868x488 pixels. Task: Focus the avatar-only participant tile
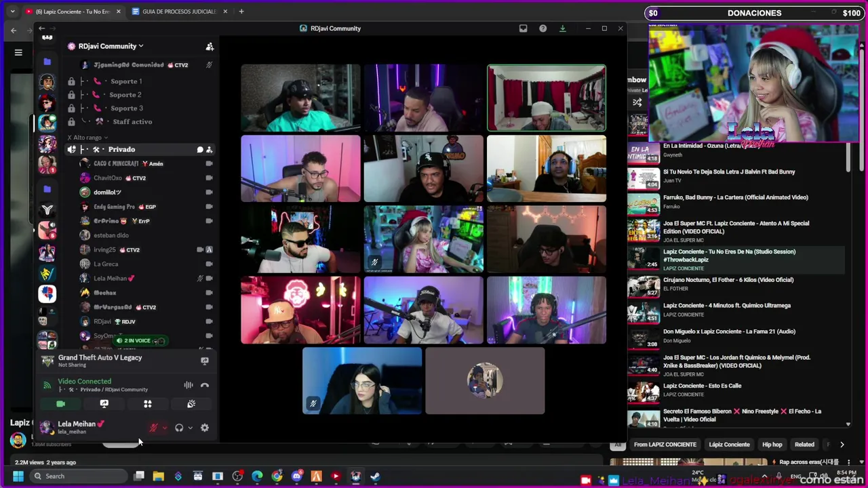(485, 380)
